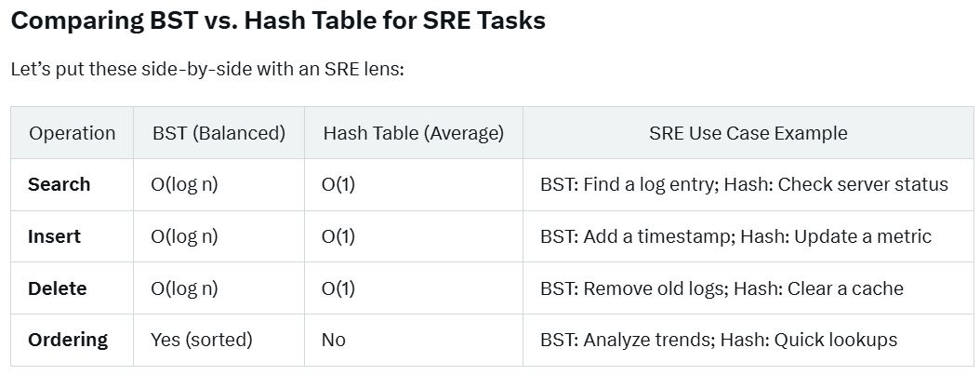Click the Operation column header
Screen dimensions: 980x375
tap(73, 133)
